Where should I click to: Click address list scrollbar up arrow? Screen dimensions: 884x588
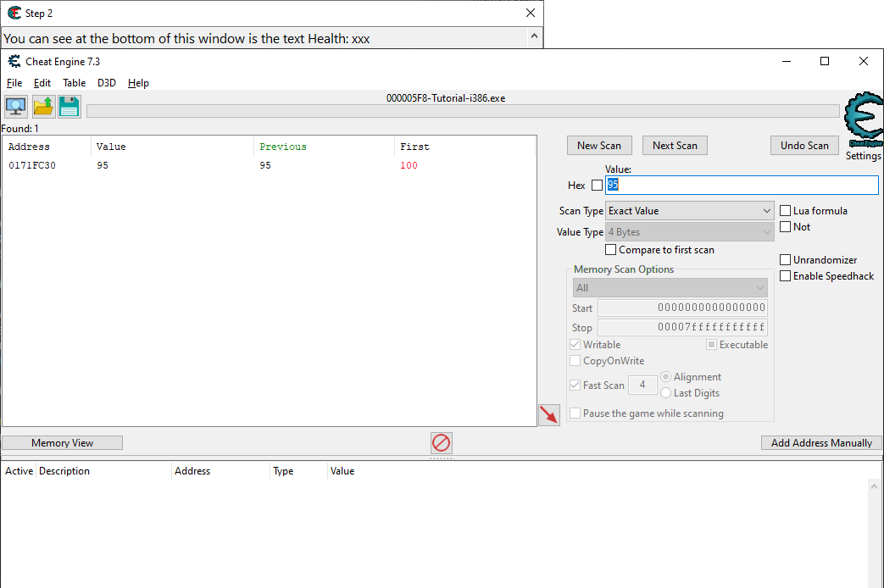(x=874, y=486)
